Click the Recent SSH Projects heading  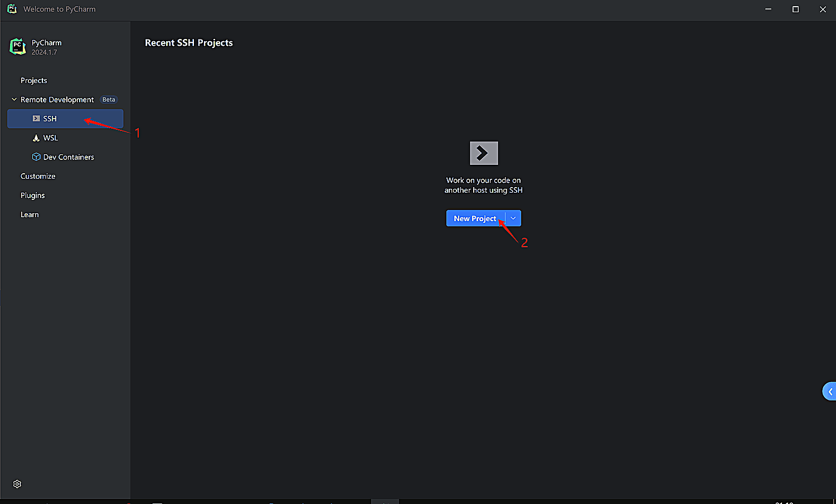pyautogui.click(x=189, y=43)
